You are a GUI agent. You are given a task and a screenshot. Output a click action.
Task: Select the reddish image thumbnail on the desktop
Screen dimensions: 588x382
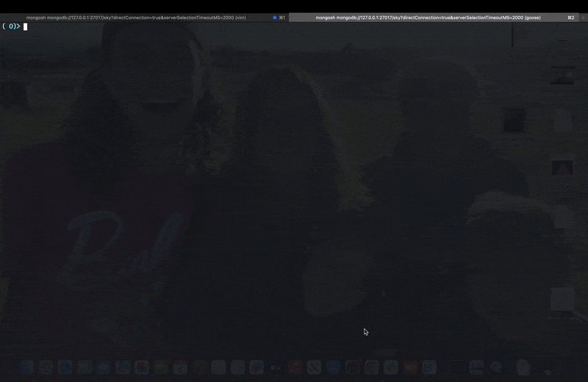pyautogui.click(x=562, y=168)
